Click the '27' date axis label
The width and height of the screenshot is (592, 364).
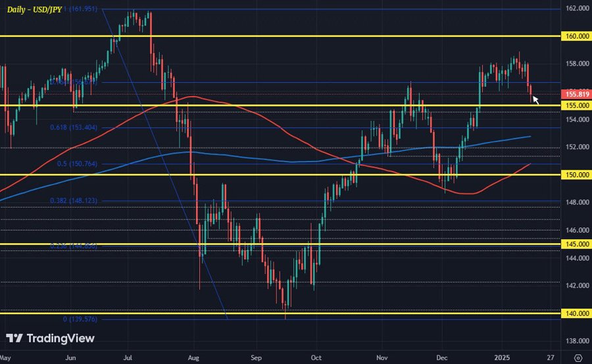coord(551,357)
